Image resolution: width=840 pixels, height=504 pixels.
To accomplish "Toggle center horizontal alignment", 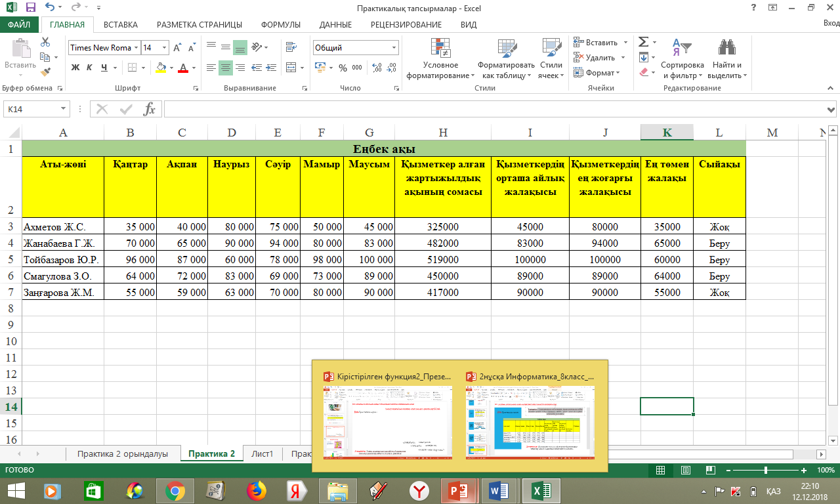I will (x=225, y=68).
